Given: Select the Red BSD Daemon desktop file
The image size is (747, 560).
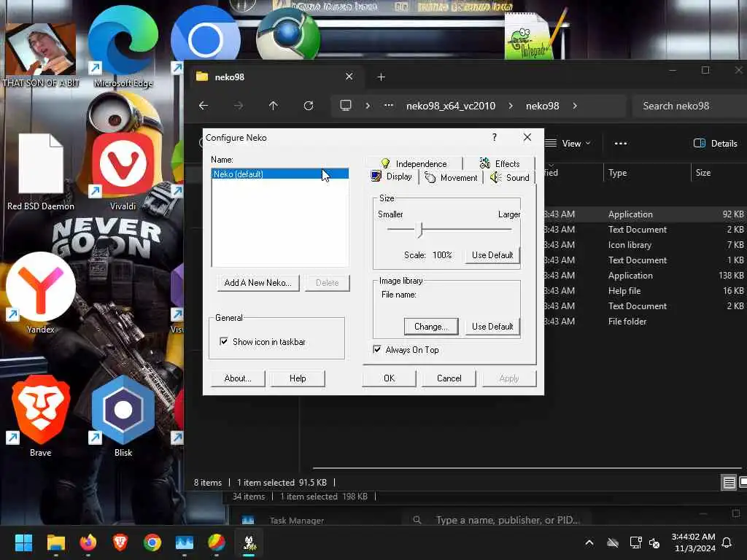Looking at the screenshot, I should tap(41, 172).
